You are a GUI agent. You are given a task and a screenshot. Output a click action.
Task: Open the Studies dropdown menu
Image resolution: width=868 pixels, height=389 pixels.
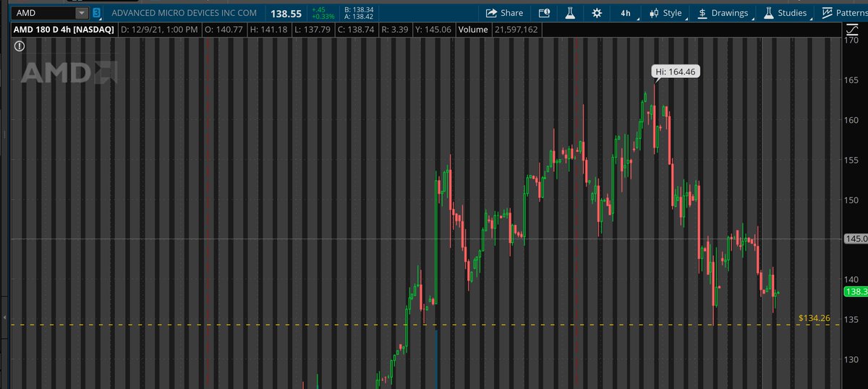pos(785,13)
